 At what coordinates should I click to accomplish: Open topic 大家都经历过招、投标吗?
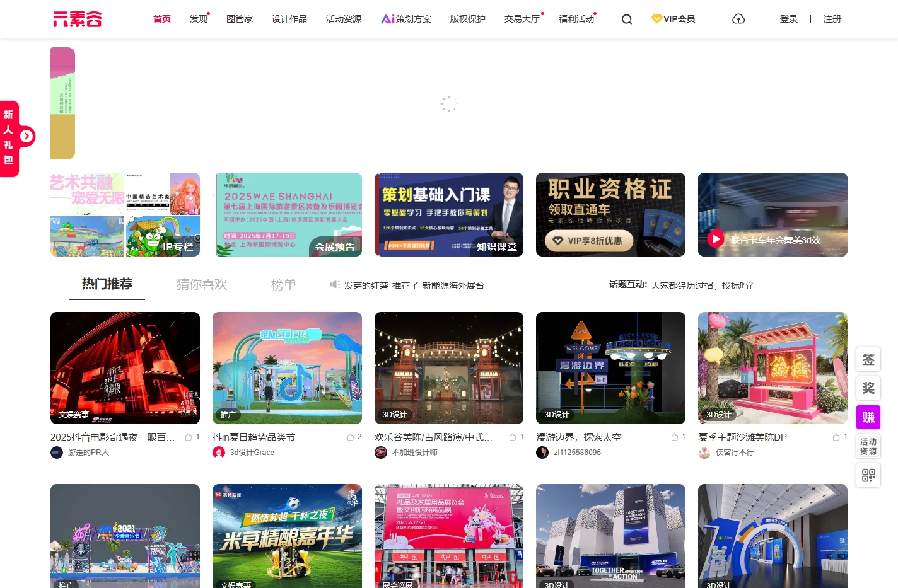(702, 285)
